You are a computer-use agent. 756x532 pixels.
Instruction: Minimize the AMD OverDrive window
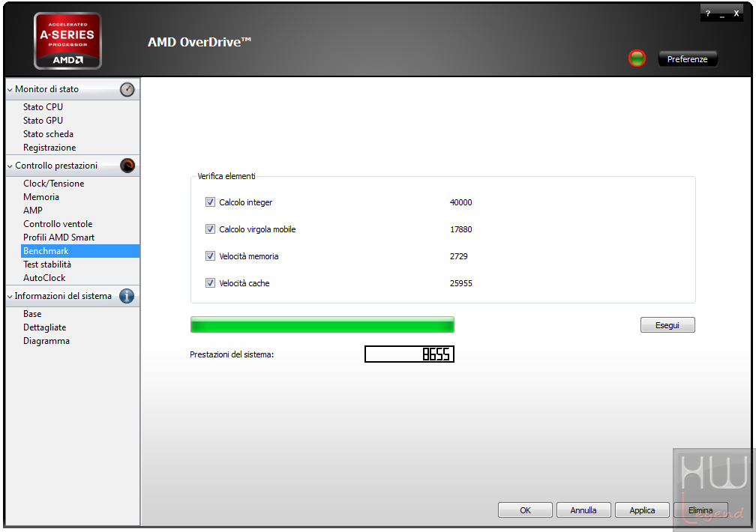click(x=721, y=14)
